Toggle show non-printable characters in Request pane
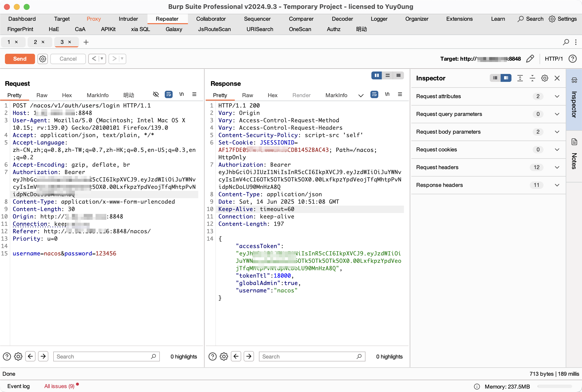582x392 pixels. coord(182,94)
